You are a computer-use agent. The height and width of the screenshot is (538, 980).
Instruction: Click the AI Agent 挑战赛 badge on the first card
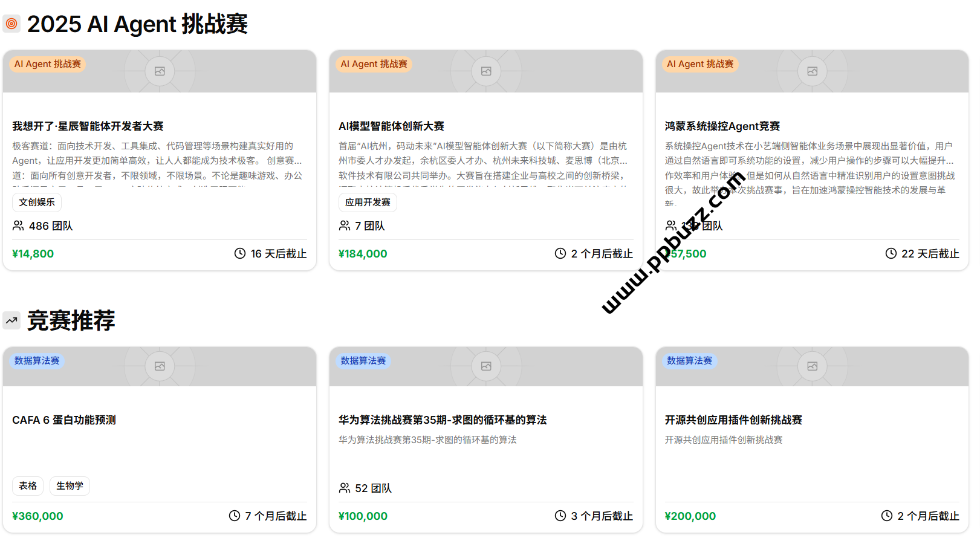point(48,64)
